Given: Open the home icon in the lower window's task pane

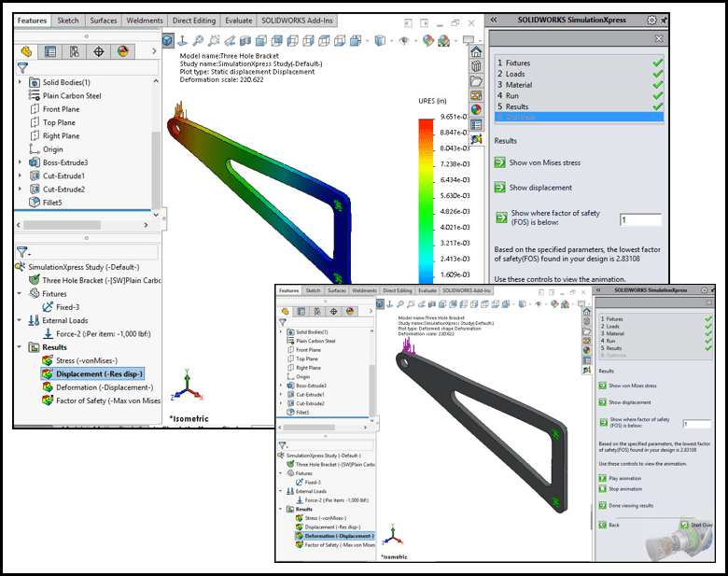Looking at the screenshot, I should [586, 312].
